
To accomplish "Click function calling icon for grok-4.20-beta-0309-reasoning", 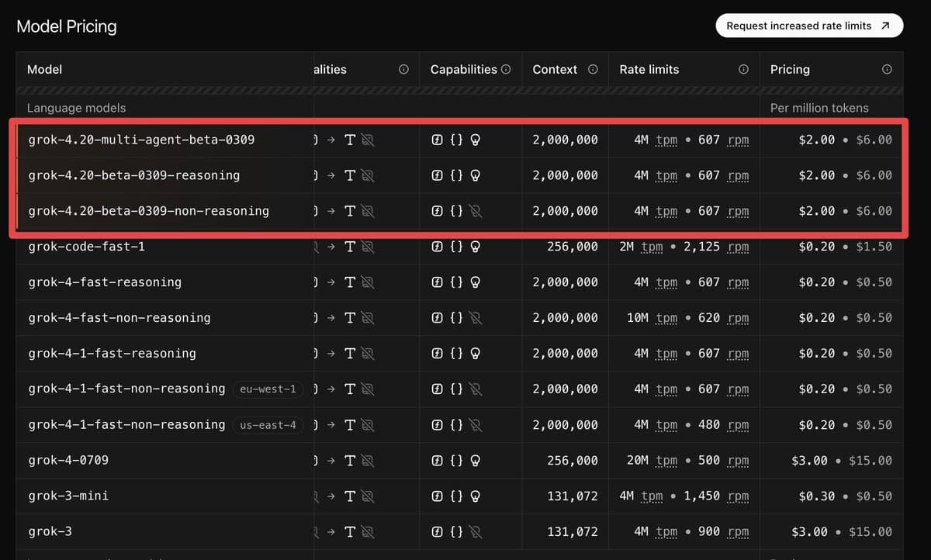I will (438, 176).
